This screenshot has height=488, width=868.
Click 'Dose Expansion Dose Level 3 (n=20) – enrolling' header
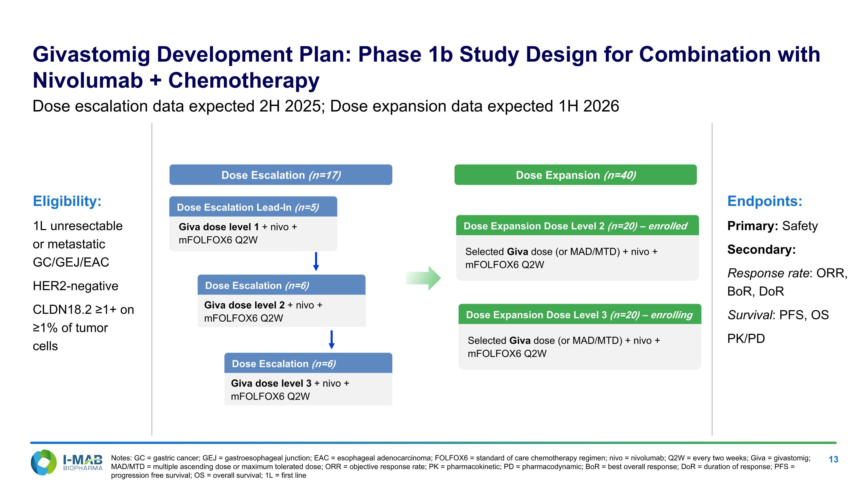click(580, 314)
